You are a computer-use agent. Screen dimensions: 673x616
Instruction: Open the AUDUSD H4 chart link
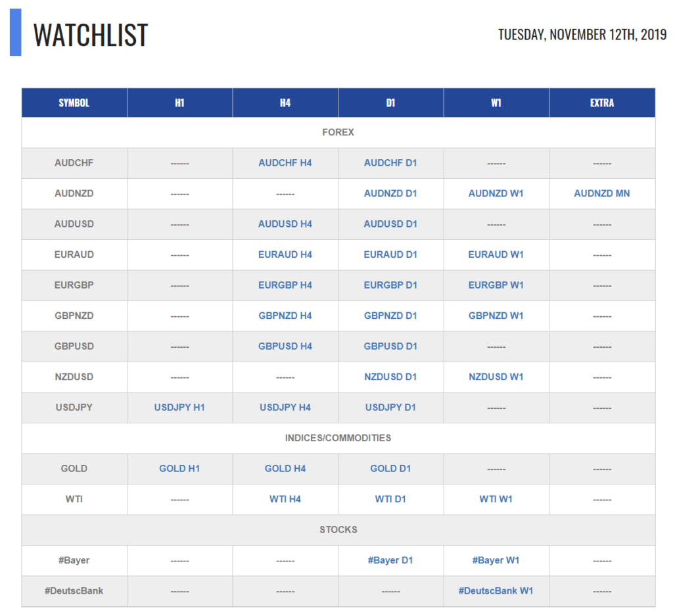click(285, 224)
